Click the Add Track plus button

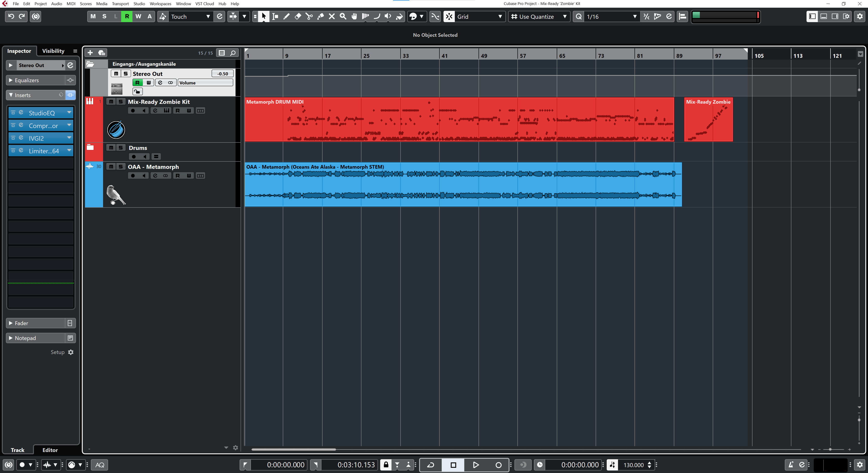tap(90, 53)
